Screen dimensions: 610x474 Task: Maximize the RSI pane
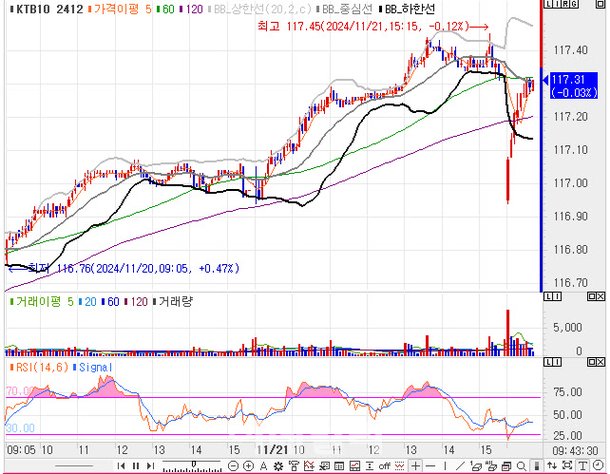(592, 362)
